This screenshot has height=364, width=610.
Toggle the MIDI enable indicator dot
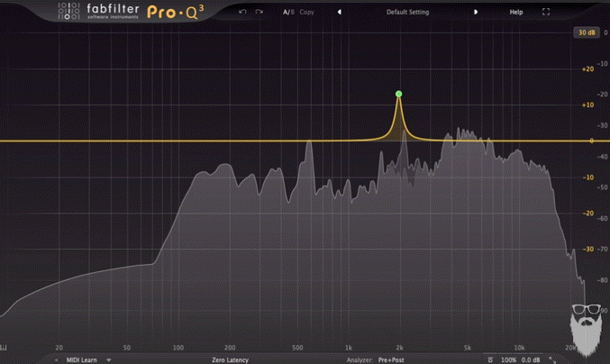tap(57, 360)
